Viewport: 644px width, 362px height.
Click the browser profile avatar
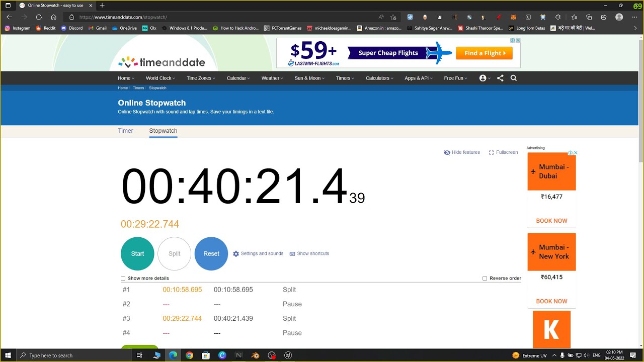[619, 17]
